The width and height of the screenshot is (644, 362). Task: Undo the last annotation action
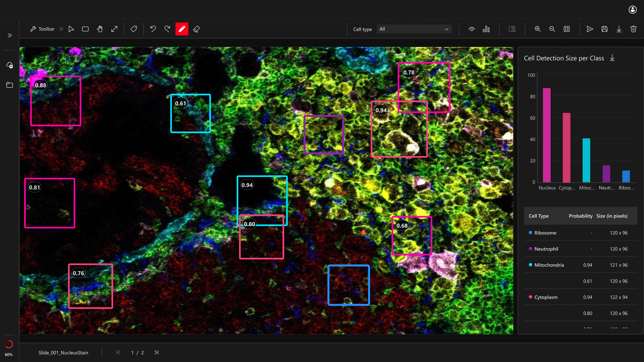point(153,29)
